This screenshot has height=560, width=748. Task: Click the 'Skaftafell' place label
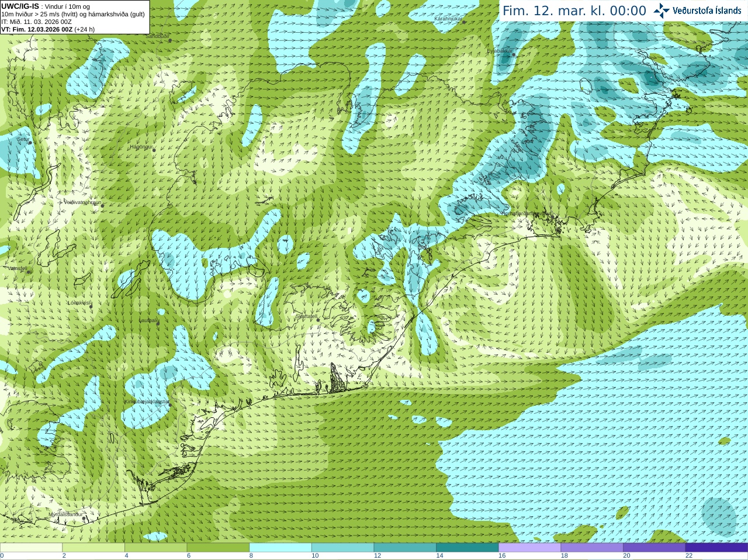(x=306, y=316)
